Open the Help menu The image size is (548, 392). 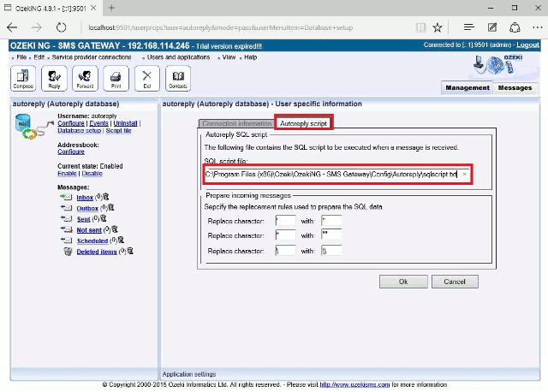250,57
